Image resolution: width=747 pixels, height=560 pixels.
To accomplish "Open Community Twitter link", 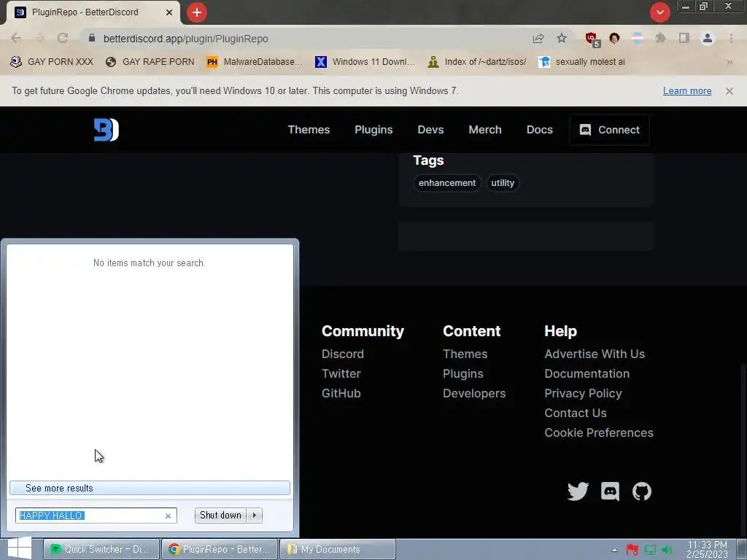I will click(341, 373).
